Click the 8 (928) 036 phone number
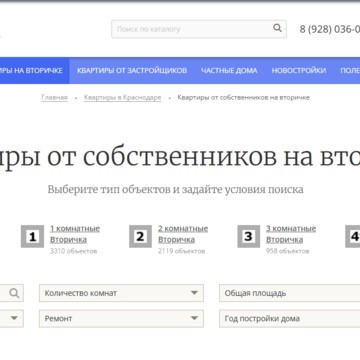 click(330, 29)
